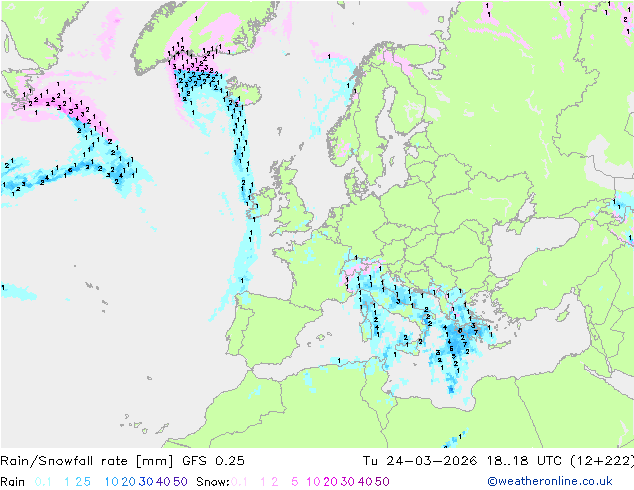This screenshot has width=634, height=490.
Task: Select the Rain legend value 10
Action: click(x=111, y=482)
